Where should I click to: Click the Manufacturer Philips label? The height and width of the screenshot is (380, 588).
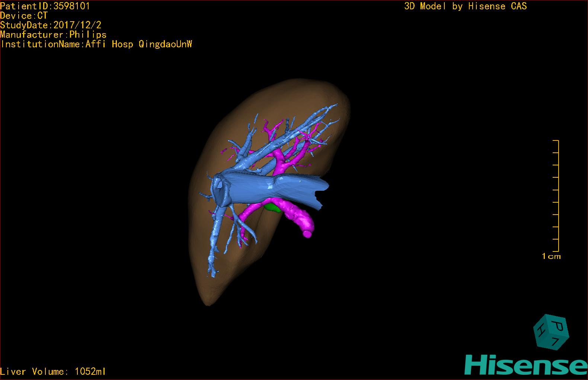(x=53, y=35)
